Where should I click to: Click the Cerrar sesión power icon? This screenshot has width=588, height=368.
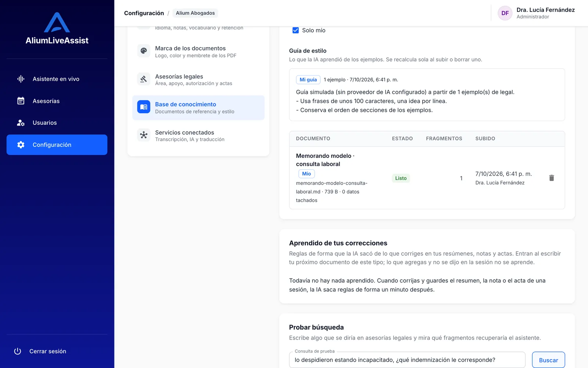18,351
